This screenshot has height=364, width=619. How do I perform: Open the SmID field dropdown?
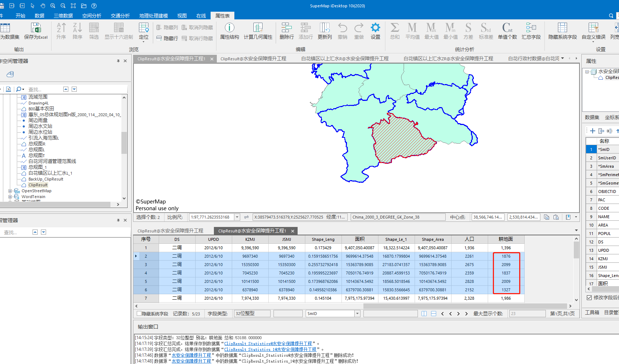click(357, 314)
